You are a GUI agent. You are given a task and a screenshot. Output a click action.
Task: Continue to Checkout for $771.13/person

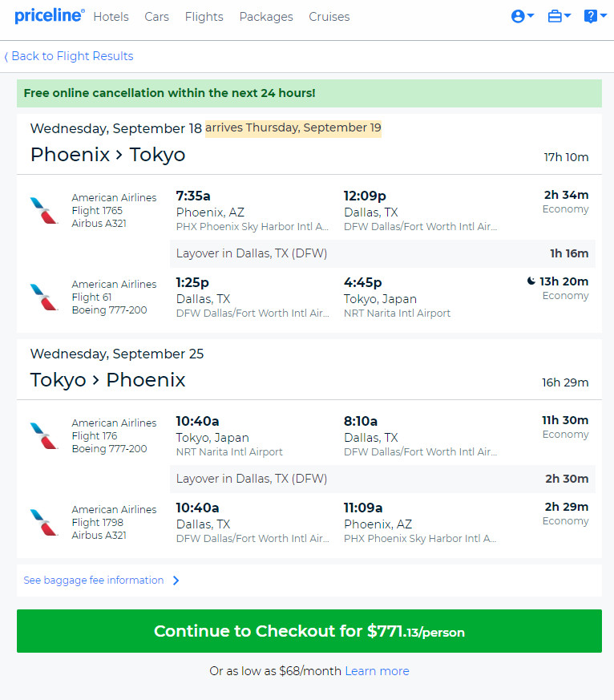point(309,631)
